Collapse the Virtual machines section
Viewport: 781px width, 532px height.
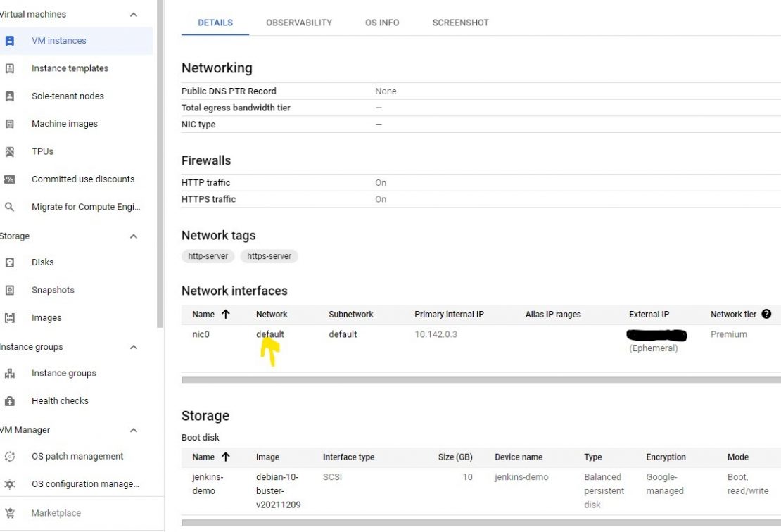click(133, 14)
